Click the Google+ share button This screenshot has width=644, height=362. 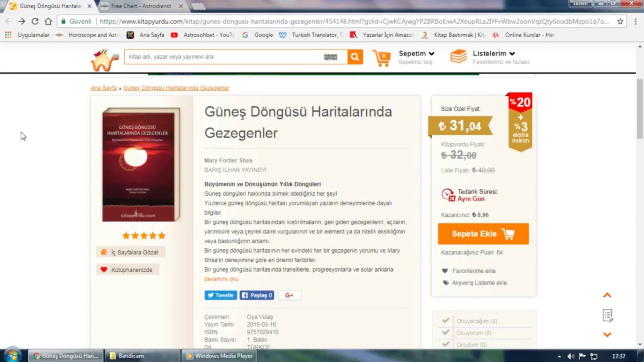(289, 295)
